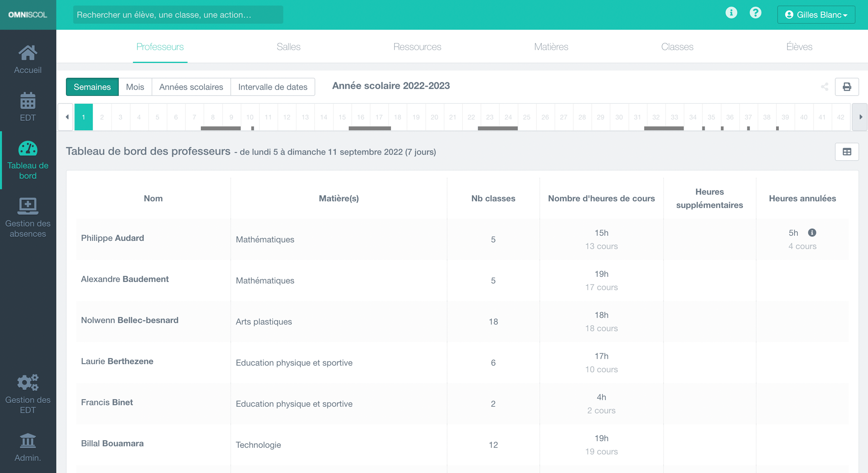Choose Intervalle de dates button
The width and height of the screenshot is (868, 473).
click(x=273, y=87)
